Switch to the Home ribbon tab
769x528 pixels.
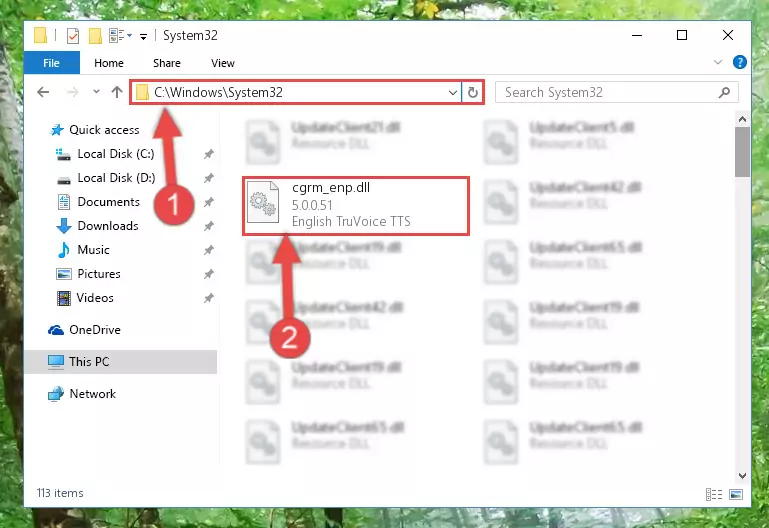coord(109,63)
